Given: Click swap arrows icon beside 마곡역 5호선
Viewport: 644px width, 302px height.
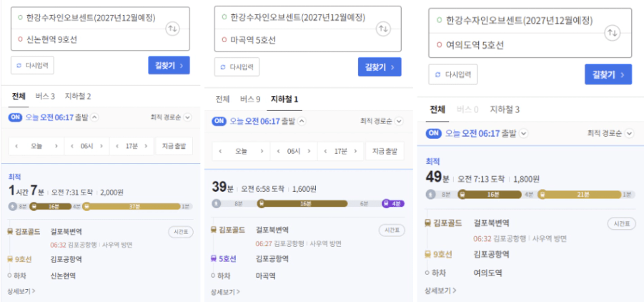Looking at the screenshot, I should pos(383,29).
